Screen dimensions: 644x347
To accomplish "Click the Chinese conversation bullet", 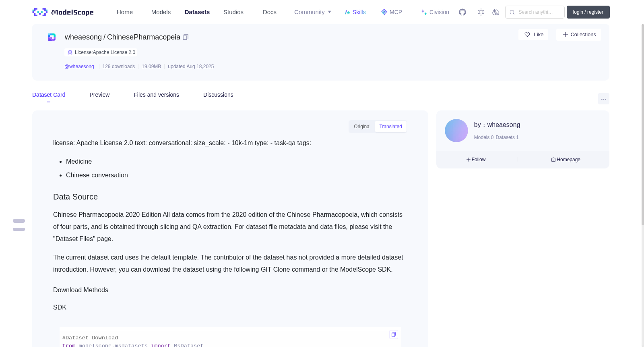I will pyautogui.click(x=97, y=175).
